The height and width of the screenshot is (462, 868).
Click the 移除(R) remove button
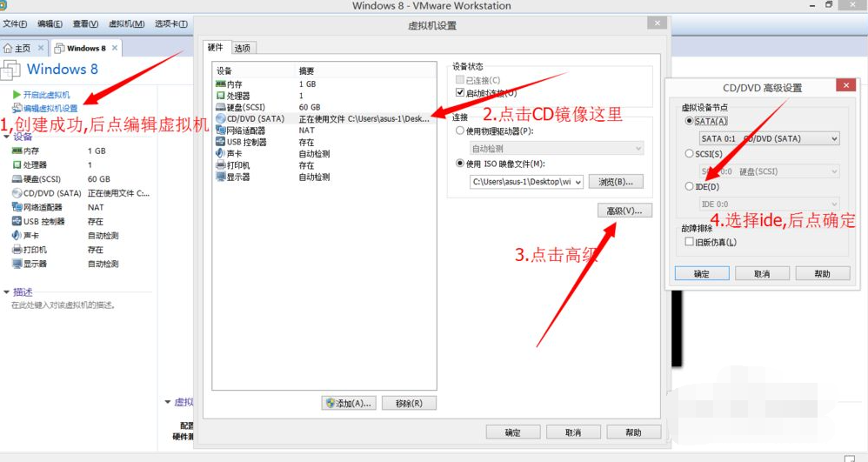[409, 404]
